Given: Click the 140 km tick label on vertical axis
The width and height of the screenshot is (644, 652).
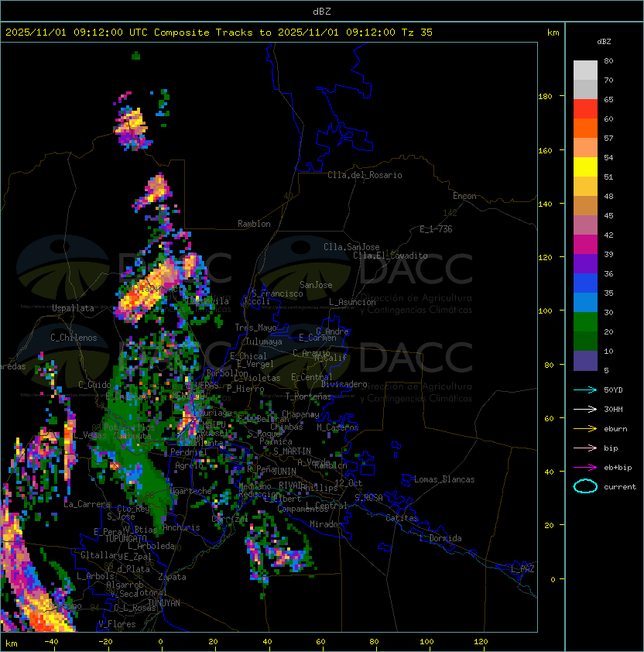Looking at the screenshot, I should point(545,204).
